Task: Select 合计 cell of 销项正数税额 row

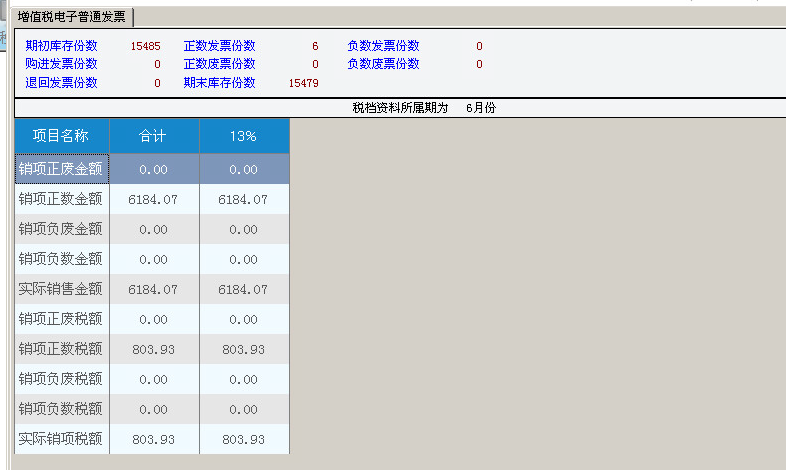Action: pos(153,350)
